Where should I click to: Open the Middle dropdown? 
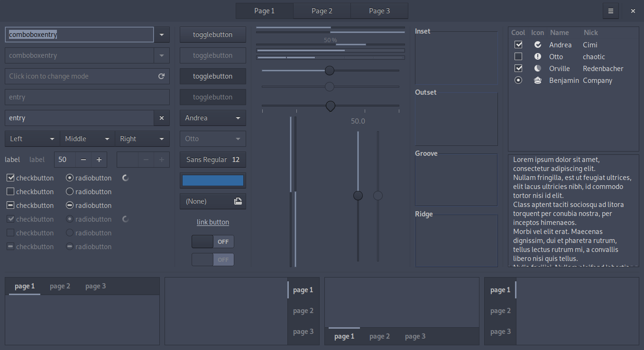tap(87, 139)
